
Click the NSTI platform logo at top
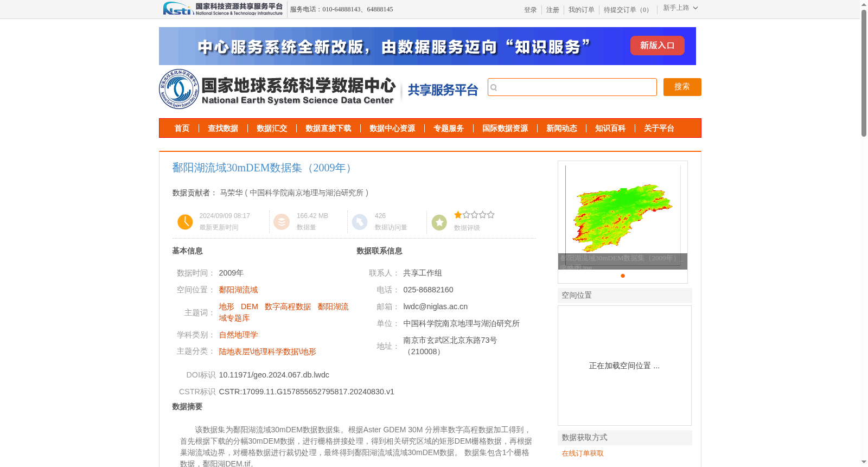coord(222,9)
